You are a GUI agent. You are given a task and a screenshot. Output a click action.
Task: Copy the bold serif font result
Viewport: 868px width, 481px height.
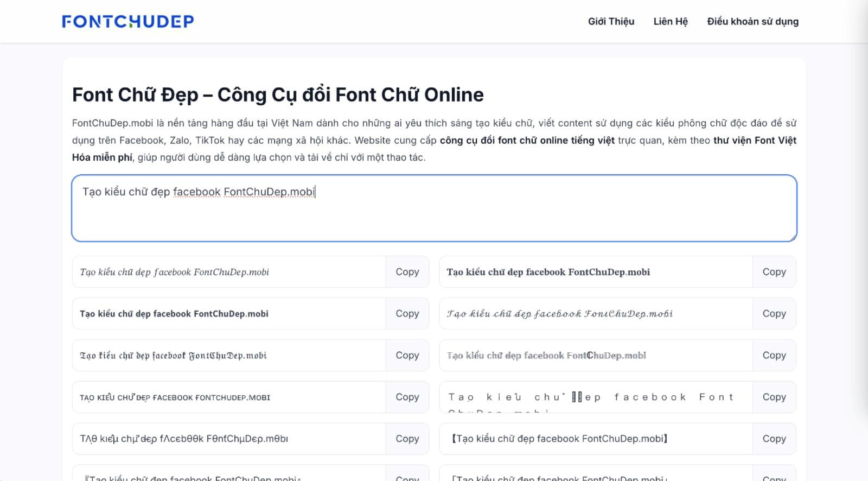tap(774, 272)
